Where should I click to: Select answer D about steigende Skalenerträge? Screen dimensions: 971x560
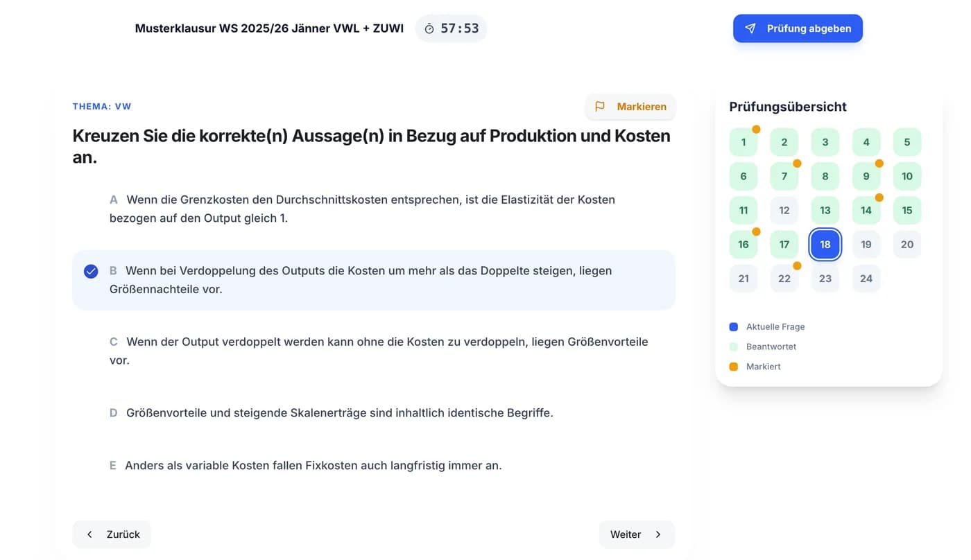[x=374, y=413]
